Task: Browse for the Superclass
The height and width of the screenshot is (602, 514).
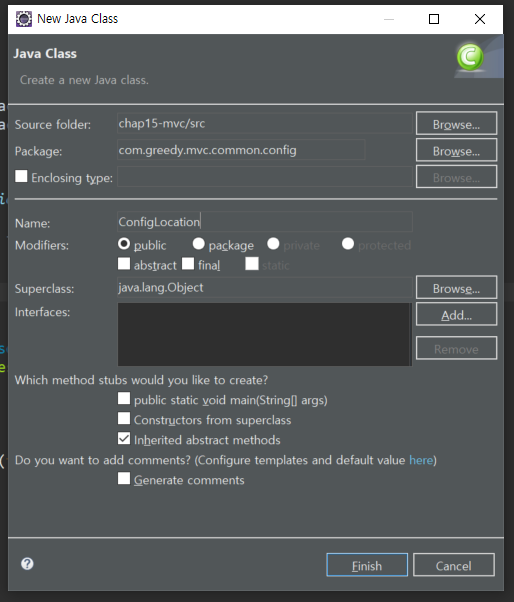Action: click(x=456, y=287)
